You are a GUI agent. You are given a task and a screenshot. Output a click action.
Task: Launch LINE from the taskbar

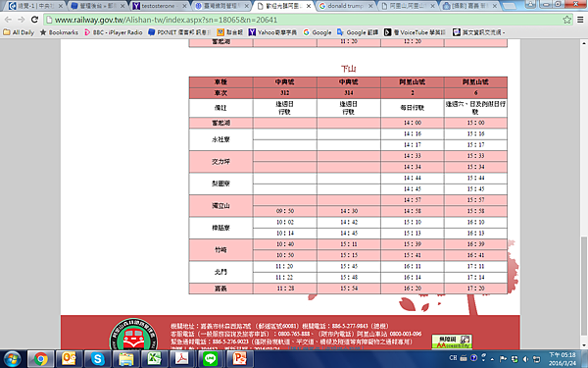[x=211, y=359]
